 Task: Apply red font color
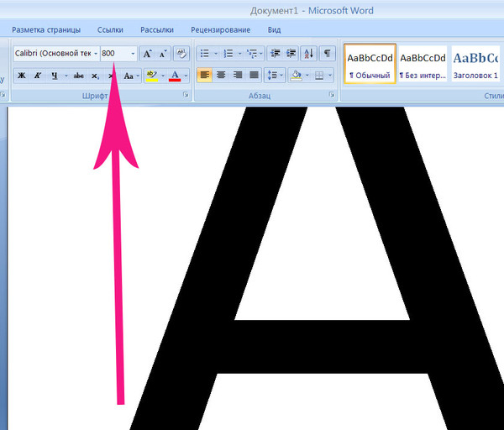pos(175,76)
